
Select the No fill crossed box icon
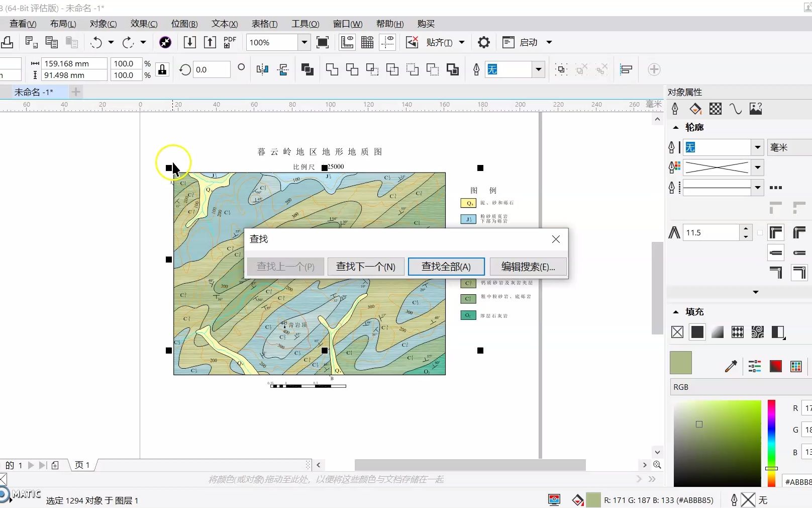(677, 332)
